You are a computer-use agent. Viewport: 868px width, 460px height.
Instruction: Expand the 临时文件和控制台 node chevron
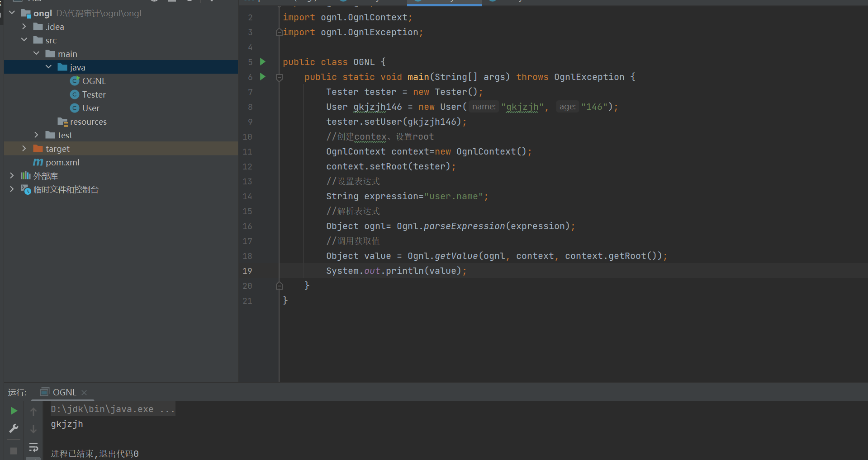click(12, 189)
